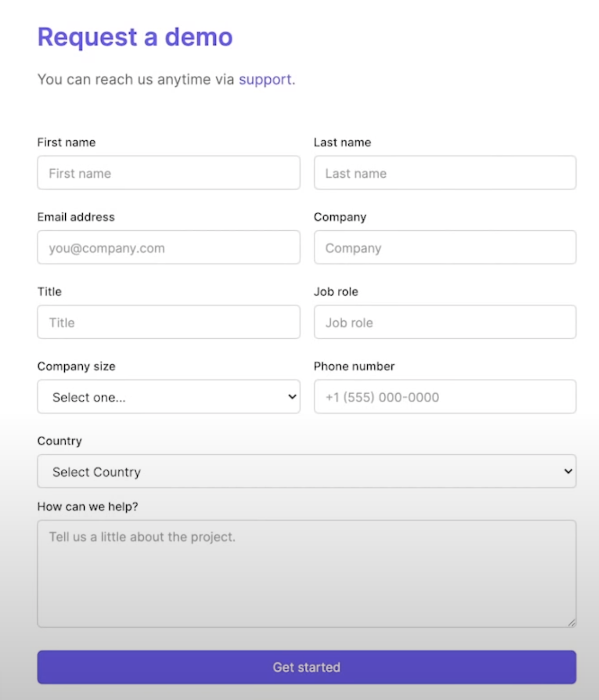Select the Title input field
Screen dimensions: 599x700
[x=169, y=322]
